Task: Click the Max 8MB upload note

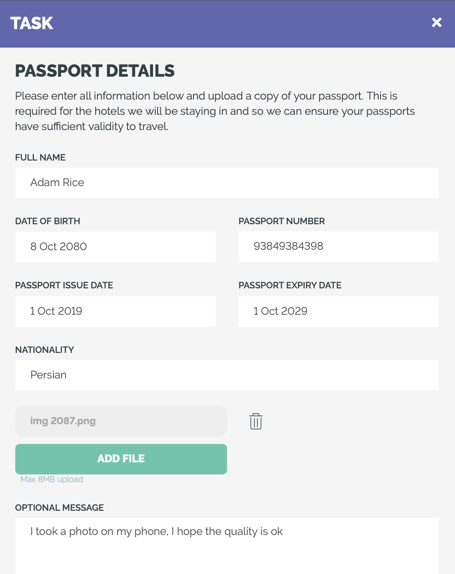Action: pos(52,479)
